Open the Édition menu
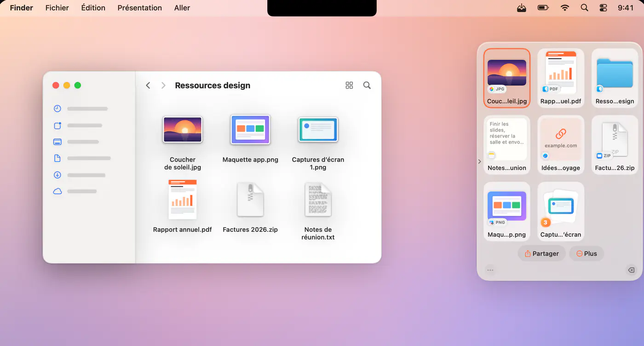 [x=93, y=8]
